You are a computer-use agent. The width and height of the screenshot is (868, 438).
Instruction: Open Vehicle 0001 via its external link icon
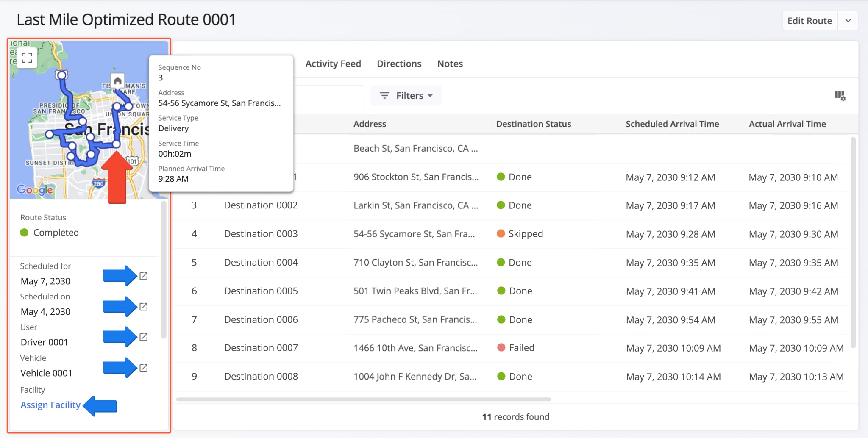(x=144, y=368)
